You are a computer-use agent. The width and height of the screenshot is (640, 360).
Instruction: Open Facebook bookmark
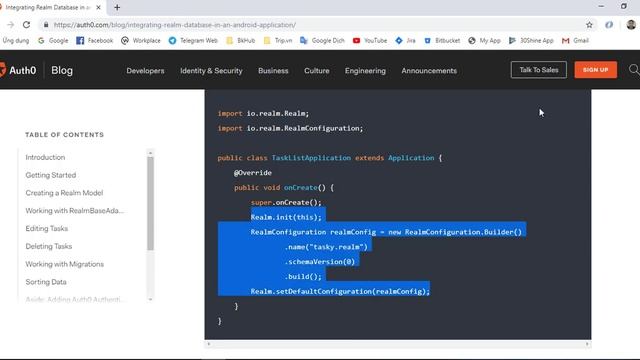point(95,40)
